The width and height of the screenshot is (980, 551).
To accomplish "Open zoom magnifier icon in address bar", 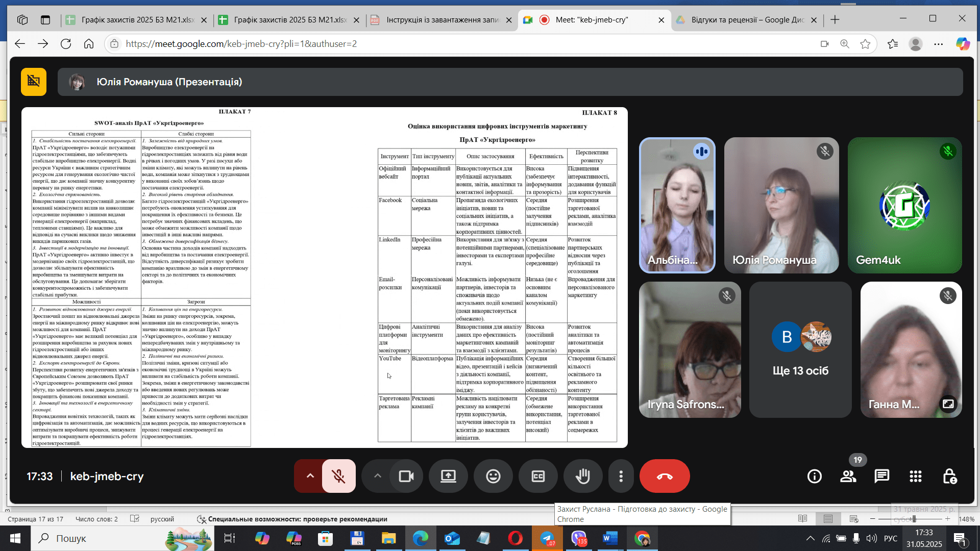I will point(845,44).
